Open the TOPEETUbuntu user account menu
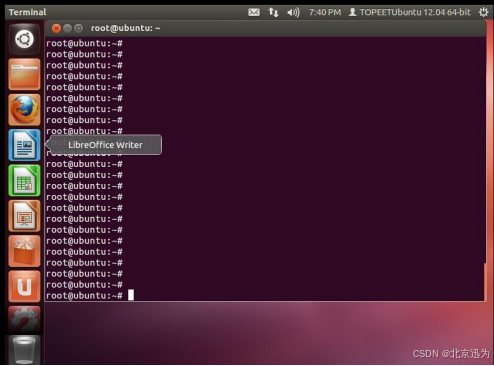This screenshot has height=366, width=494. [x=409, y=12]
